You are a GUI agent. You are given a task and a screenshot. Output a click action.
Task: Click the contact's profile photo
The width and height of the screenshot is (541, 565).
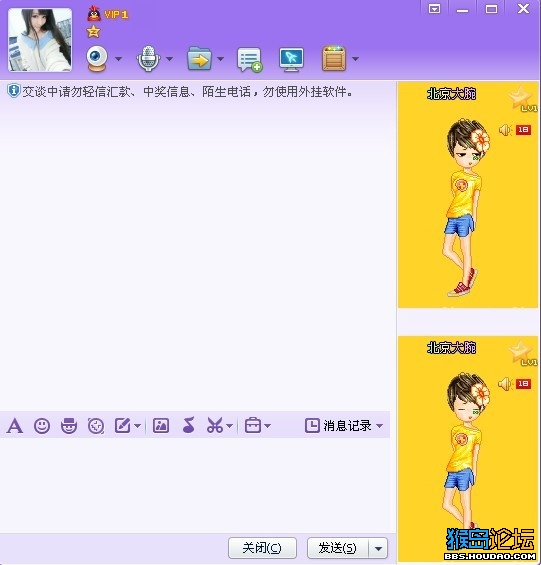[40, 40]
